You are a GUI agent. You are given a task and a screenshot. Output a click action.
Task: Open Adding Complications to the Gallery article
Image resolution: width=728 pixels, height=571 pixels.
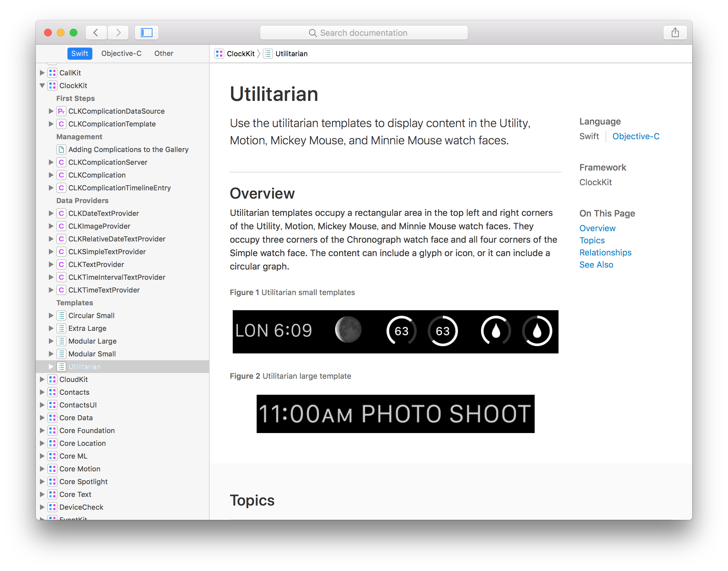coord(128,149)
